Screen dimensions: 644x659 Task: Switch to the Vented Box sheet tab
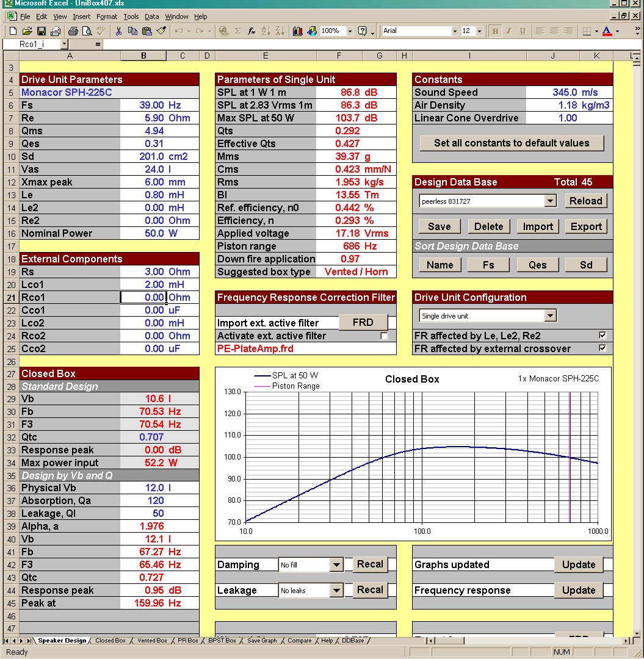pos(152,641)
